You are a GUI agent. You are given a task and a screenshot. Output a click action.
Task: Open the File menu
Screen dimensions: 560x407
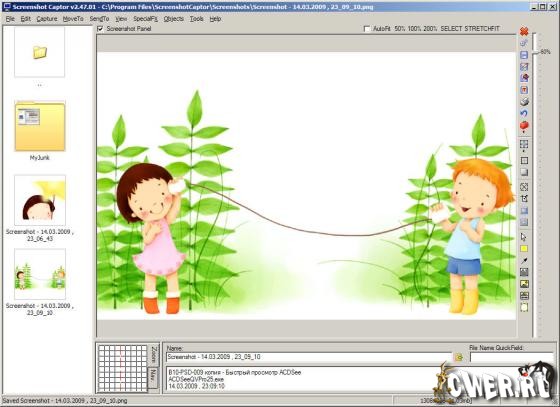tap(10, 19)
